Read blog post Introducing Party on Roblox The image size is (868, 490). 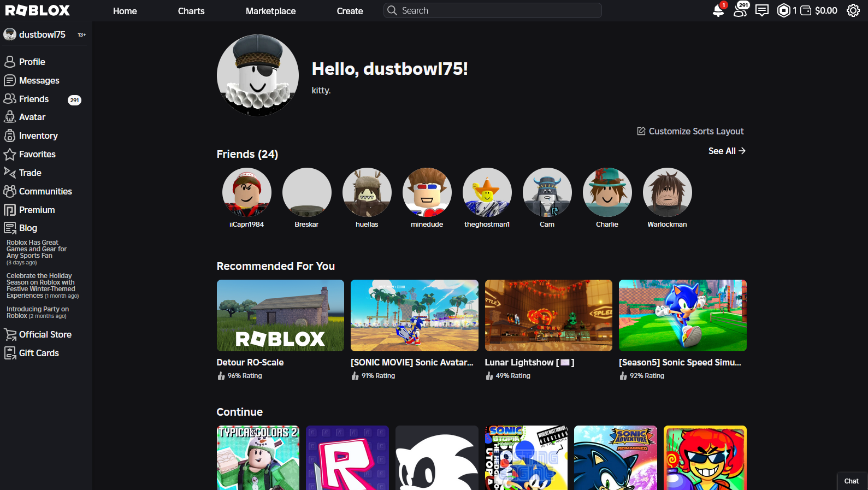(38, 312)
